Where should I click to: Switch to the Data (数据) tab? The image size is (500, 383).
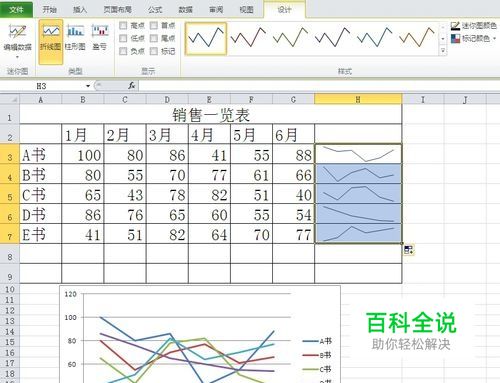tap(185, 10)
